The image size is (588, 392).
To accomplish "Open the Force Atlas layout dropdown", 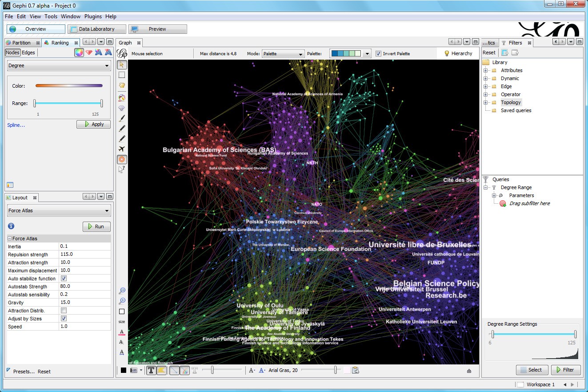I will coord(59,211).
